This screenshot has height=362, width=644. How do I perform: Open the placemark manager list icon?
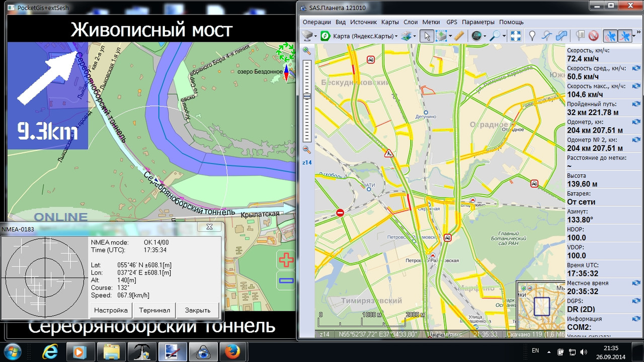[x=580, y=36]
